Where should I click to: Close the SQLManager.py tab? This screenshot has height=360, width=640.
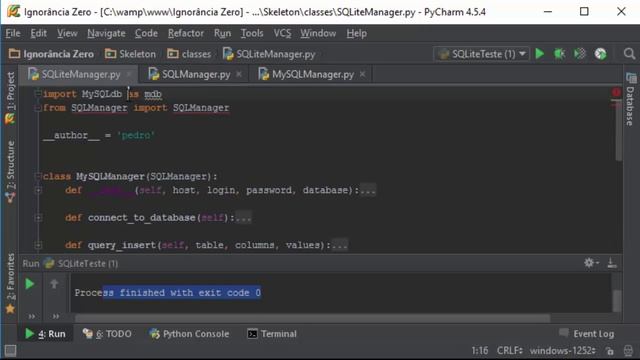[239, 74]
